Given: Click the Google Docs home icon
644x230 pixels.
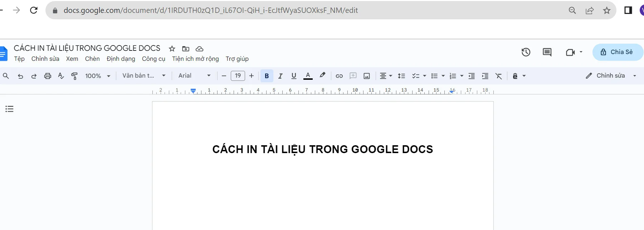Looking at the screenshot, I should tap(4, 54).
